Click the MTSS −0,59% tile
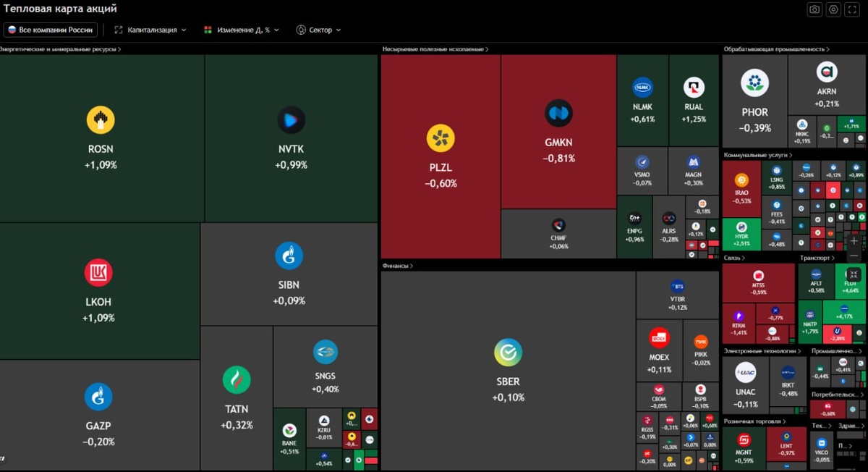Image resolution: width=868 pixels, height=472 pixels. [759, 282]
